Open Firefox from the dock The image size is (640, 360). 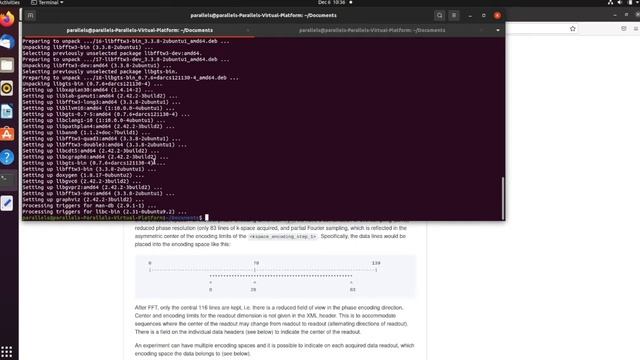pyautogui.click(x=7, y=19)
